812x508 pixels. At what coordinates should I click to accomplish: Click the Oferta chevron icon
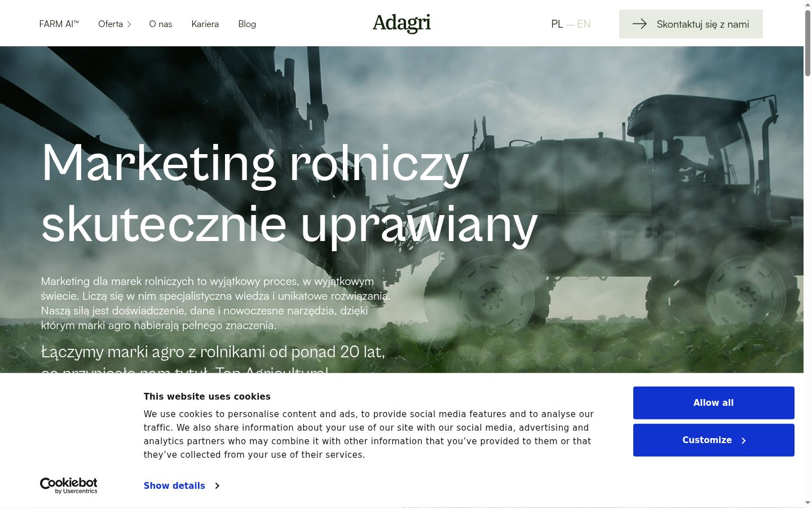[x=129, y=24]
